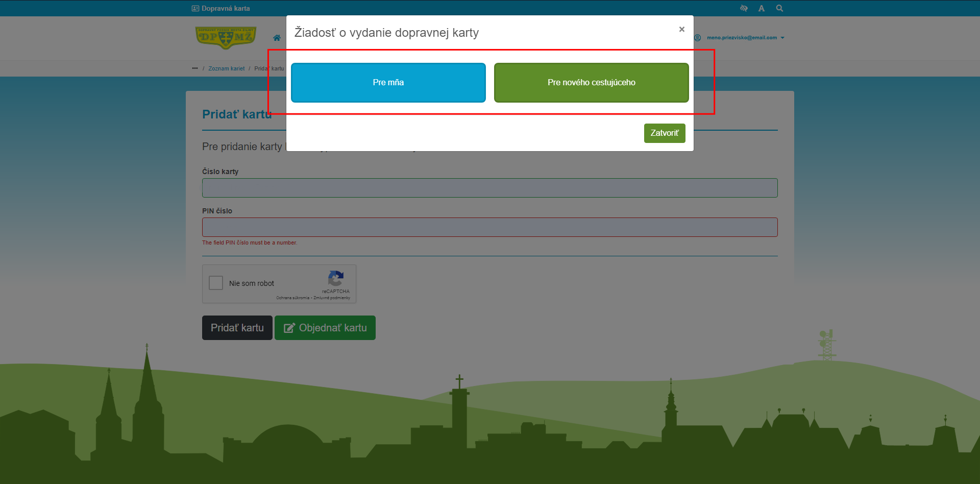
Task: Close dialog with the X icon
Action: pyautogui.click(x=681, y=30)
